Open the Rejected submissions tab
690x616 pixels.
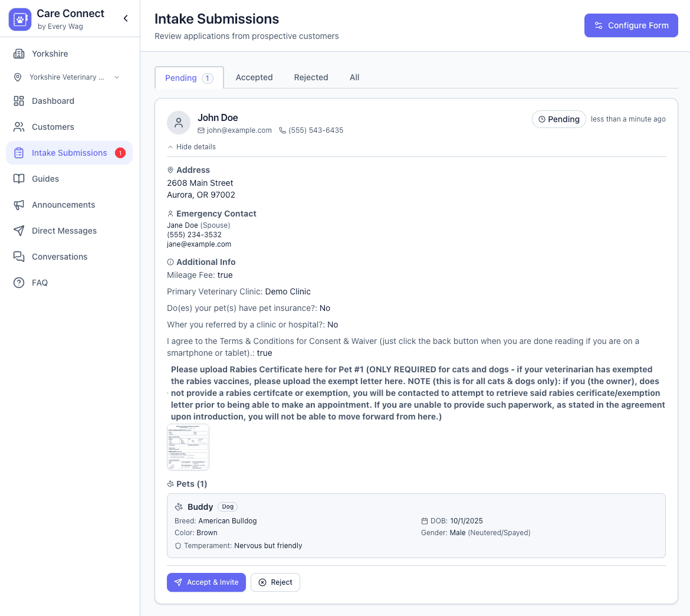[311, 77]
